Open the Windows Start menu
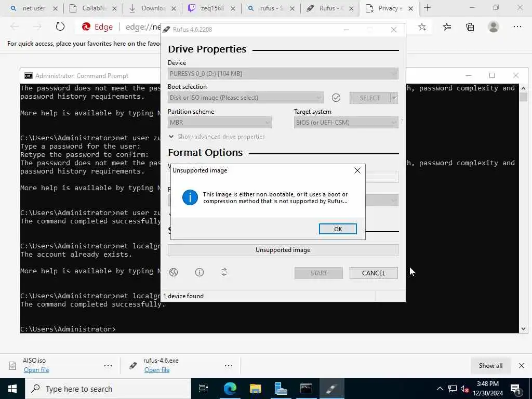The width and height of the screenshot is (532, 399). tap(12, 389)
